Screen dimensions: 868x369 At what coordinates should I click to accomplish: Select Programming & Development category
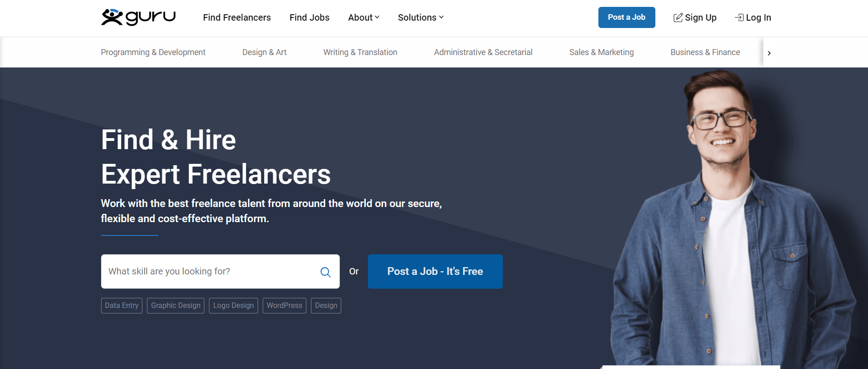coord(153,52)
